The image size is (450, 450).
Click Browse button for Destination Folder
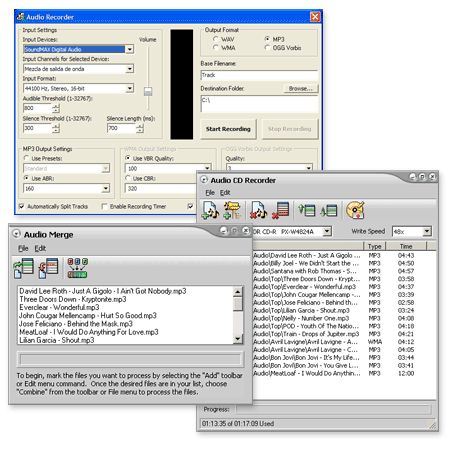click(x=301, y=88)
